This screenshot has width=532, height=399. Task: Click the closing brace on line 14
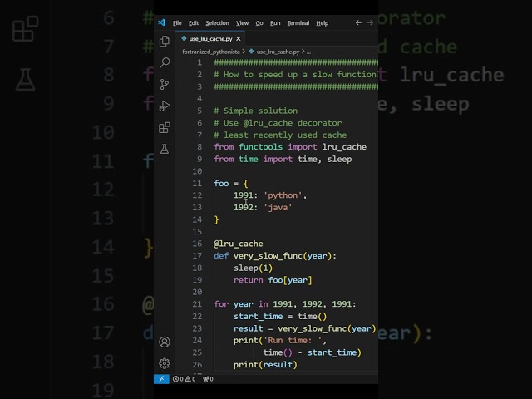pos(216,219)
